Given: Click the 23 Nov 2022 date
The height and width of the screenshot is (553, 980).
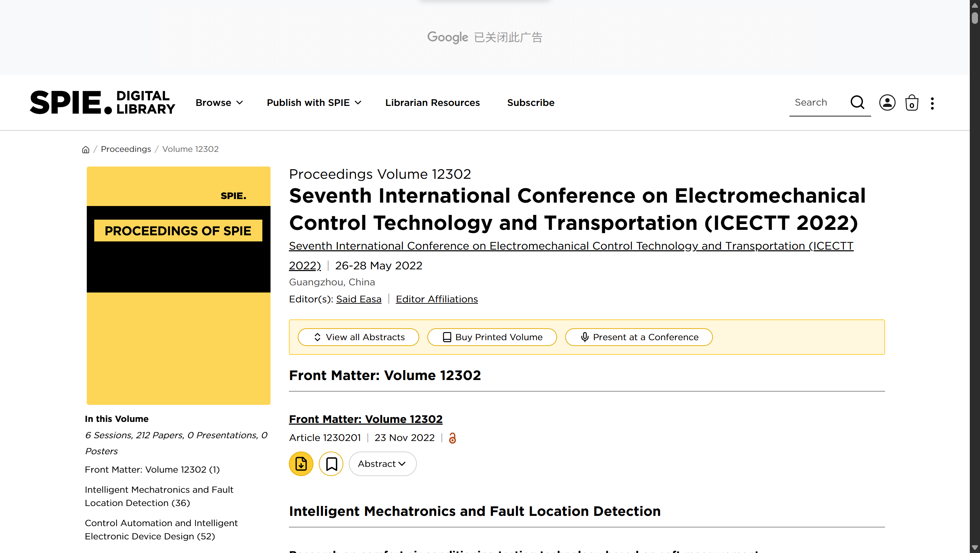Looking at the screenshot, I should 404,438.
